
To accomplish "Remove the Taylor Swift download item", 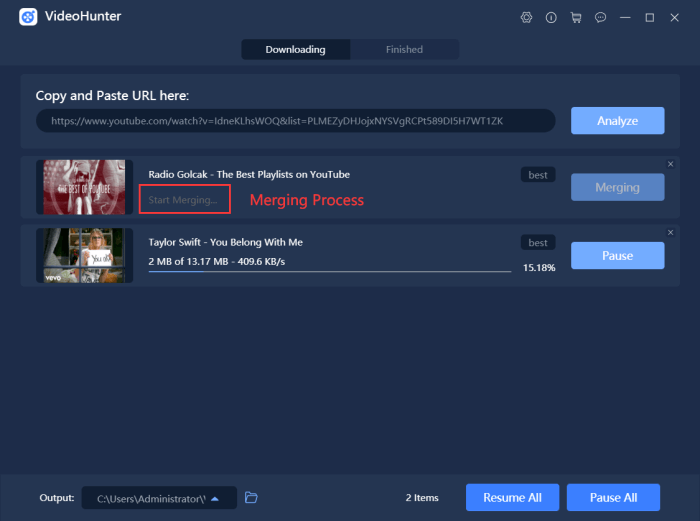I will 670,232.
